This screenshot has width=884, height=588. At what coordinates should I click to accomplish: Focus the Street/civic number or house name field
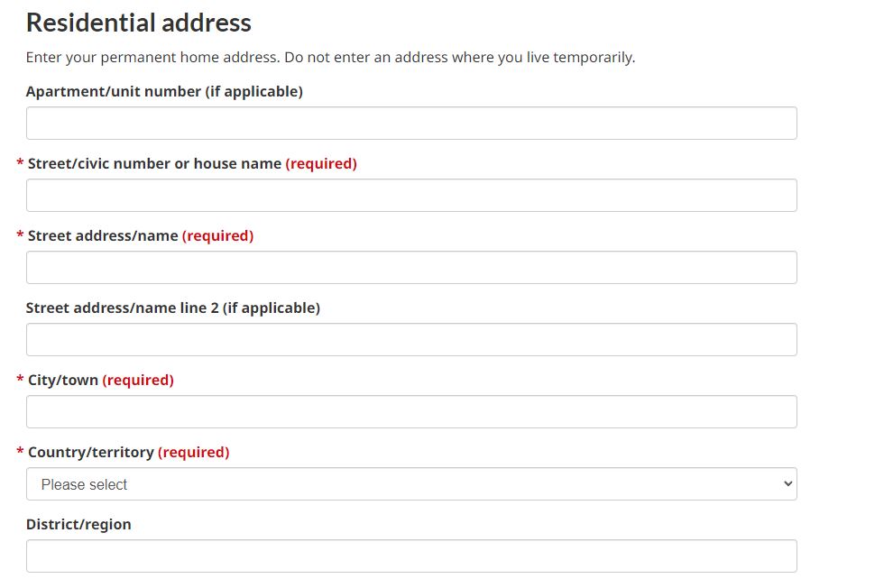click(x=411, y=196)
